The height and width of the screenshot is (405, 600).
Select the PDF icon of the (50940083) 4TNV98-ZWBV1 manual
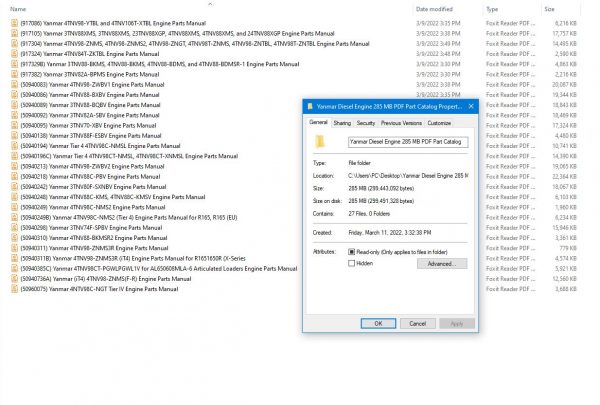pos(15,85)
